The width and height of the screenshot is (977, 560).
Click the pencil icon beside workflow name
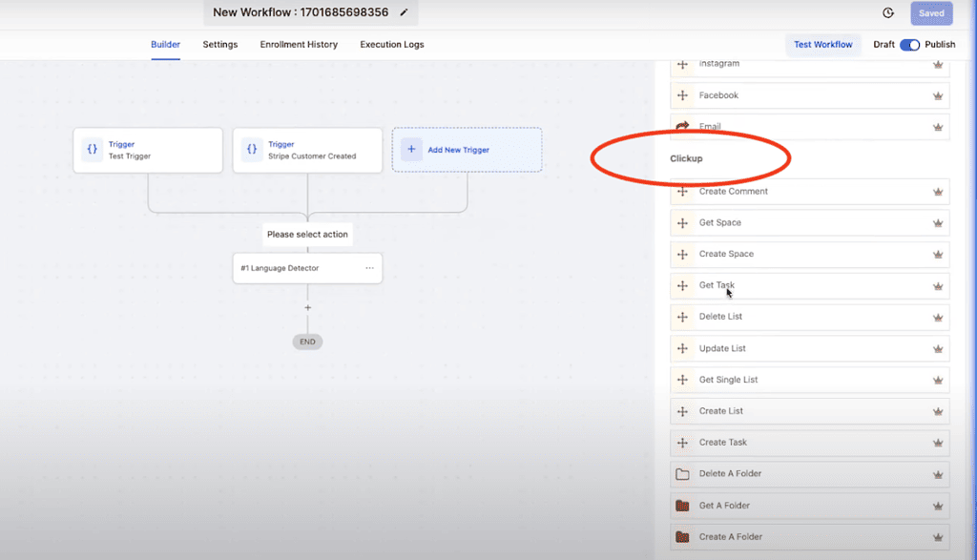(x=404, y=12)
